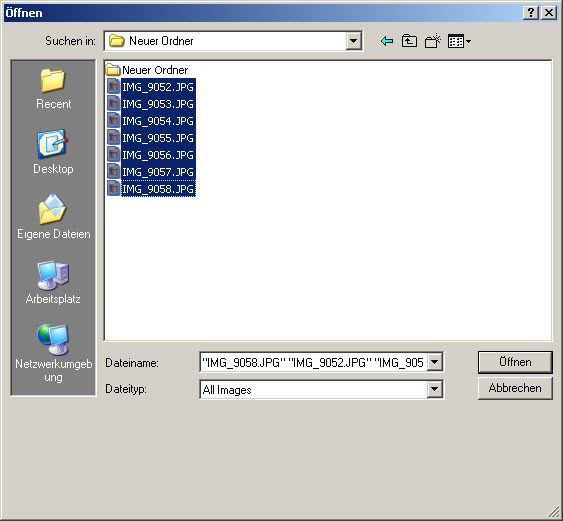Click the Öffnen button
The width and height of the screenshot is (563, 521).
click(x=515, y=362)
